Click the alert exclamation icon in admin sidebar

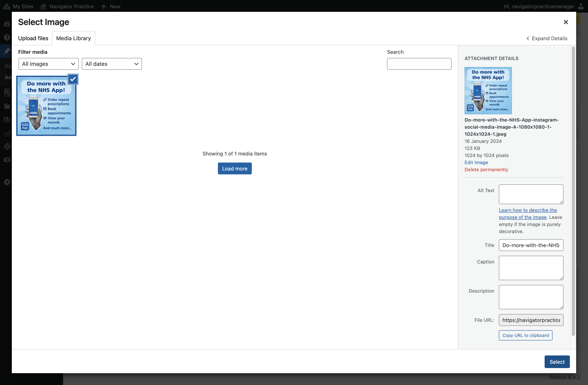coord(7,37)
